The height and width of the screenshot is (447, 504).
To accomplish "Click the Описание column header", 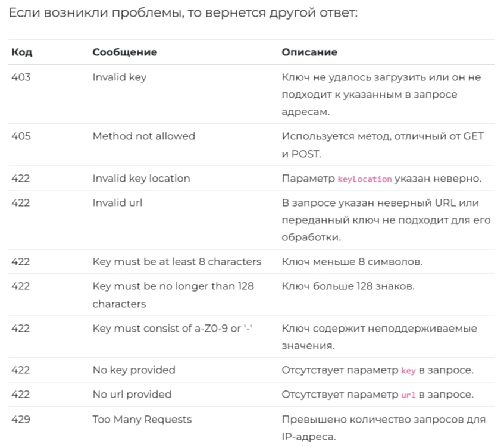I will (309, 52).
